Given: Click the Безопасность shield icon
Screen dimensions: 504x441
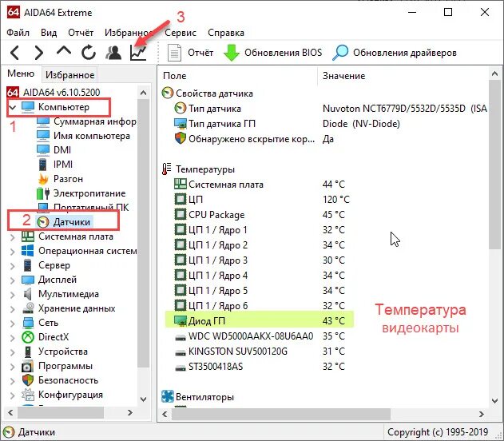Looking at the screenshot, I should tap(28, 380).
